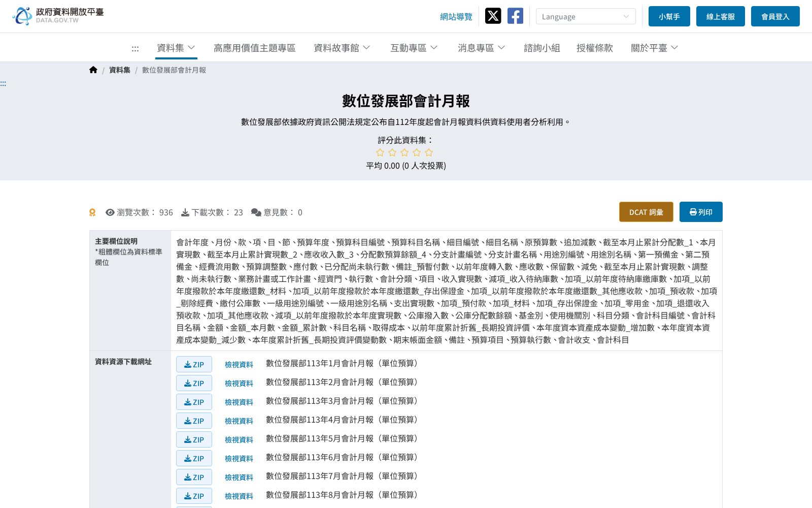
Task: Download ZIP for 113年8月會計月報
Action: point(194,496)
